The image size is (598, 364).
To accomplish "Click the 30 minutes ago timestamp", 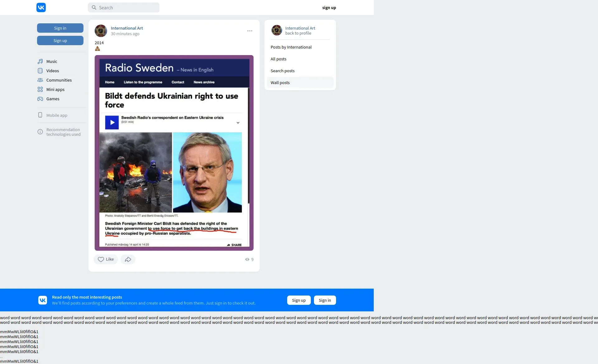I will click(x=125, y=34).
